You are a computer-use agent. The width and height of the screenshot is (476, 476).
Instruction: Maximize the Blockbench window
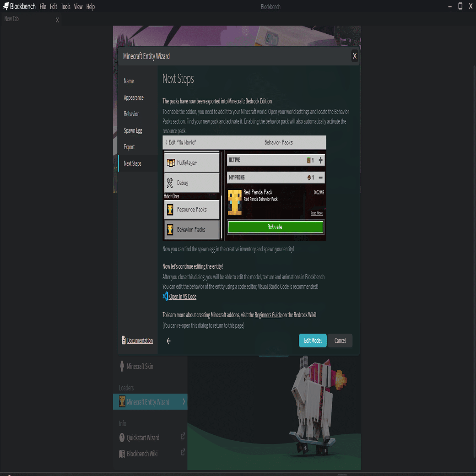pyautogui.click(x=460, y=6)
